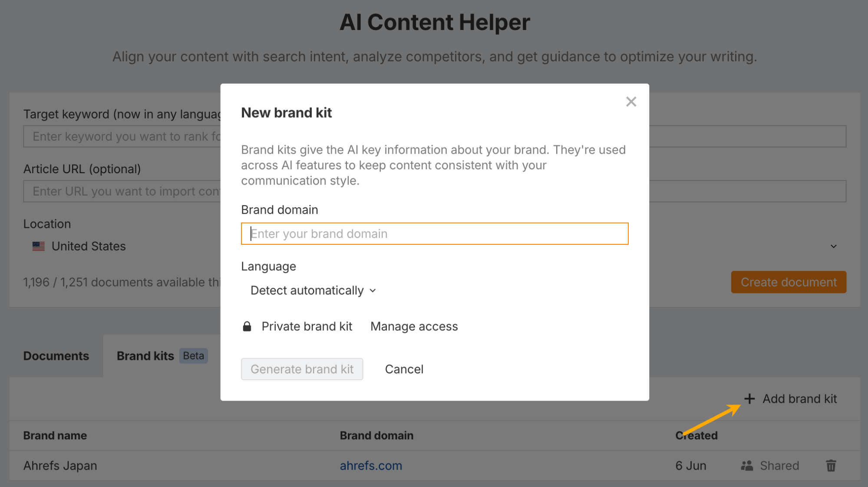Screen dimensions: 868x487
Task: Expand the Location dropdown chevron
Action: (x=833, y=247)
